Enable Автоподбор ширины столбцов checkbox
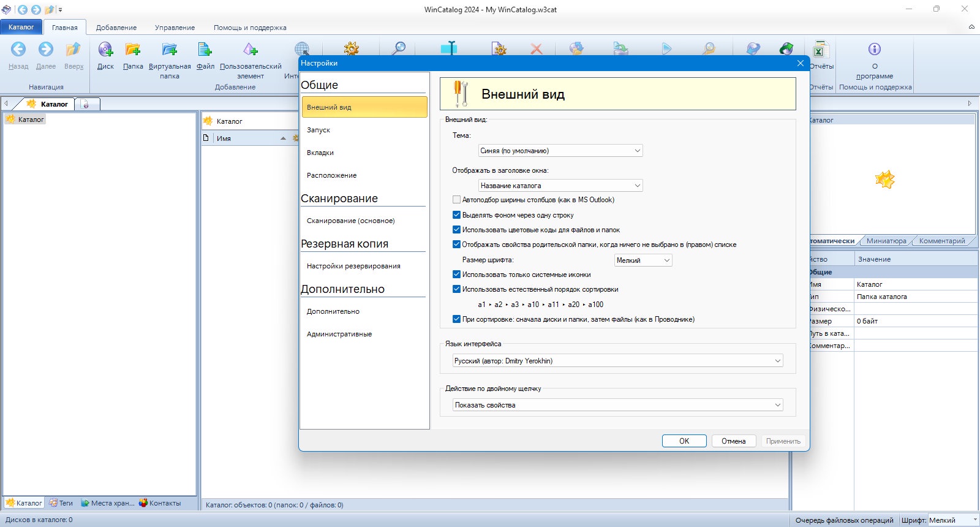Viewport: 980px width, 527px height. click(x=456, y=200)
